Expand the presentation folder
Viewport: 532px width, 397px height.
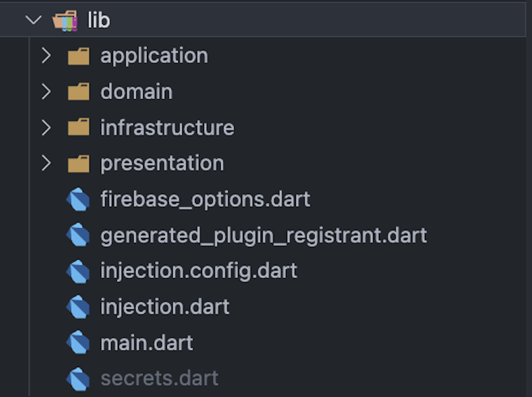[46, 163]
